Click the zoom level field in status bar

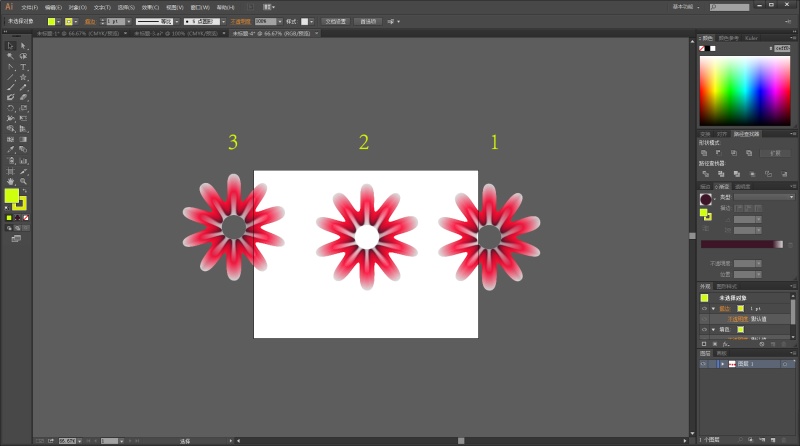coord(68,440)
